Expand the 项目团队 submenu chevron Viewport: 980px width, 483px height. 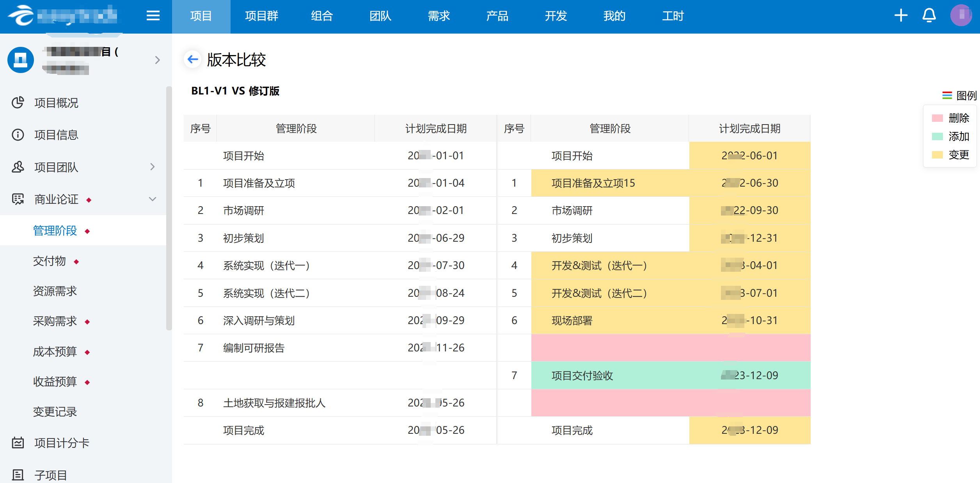click(x=153, y=167)
